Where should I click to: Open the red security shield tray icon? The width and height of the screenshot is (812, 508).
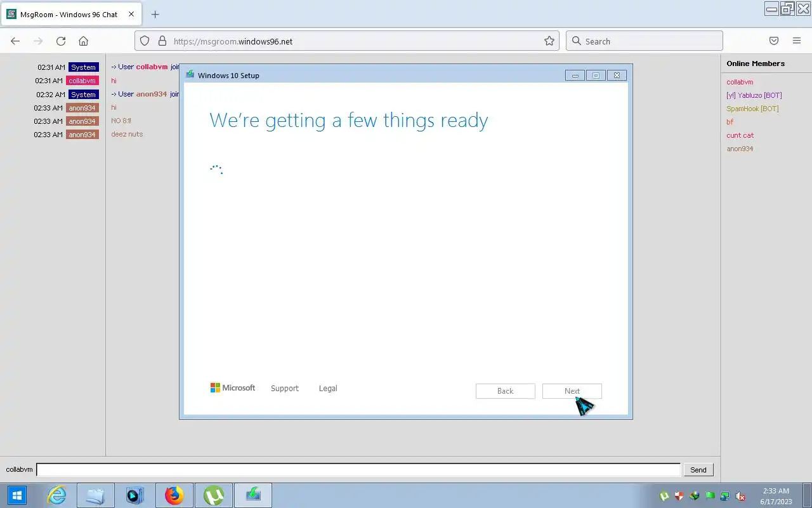click(679, 497)
